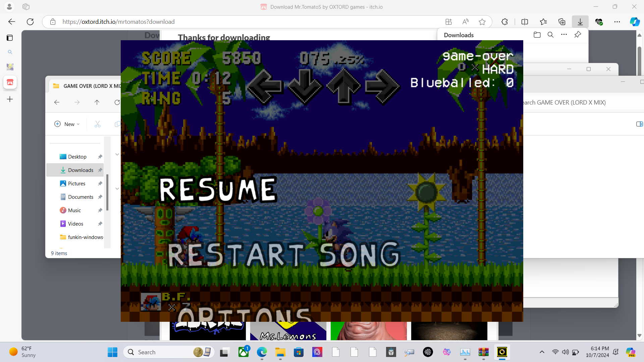The height and width of the screenshot is (362, 644).
Task: Choose RESTART SONG in pause menu
Action: coord(284,255)
